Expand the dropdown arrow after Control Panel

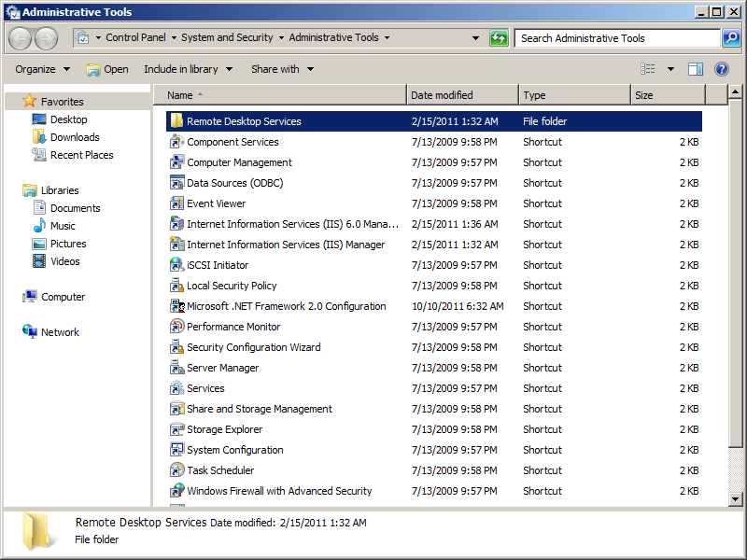pos(174,37)
